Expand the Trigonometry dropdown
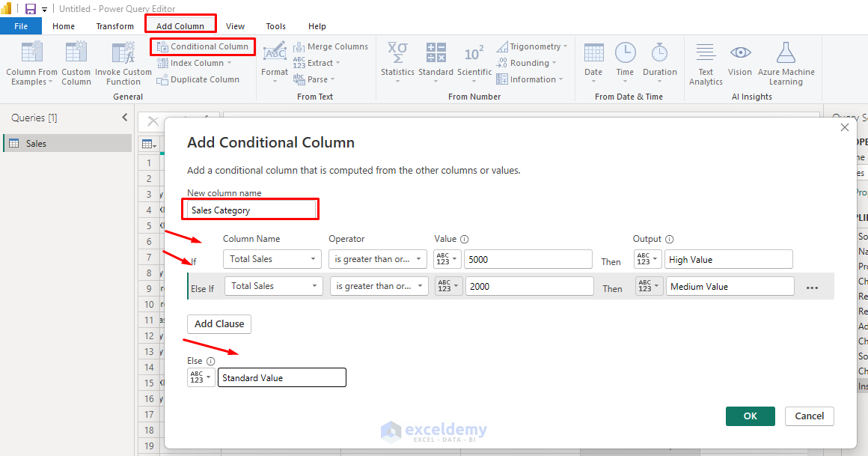 click(532, 46)
